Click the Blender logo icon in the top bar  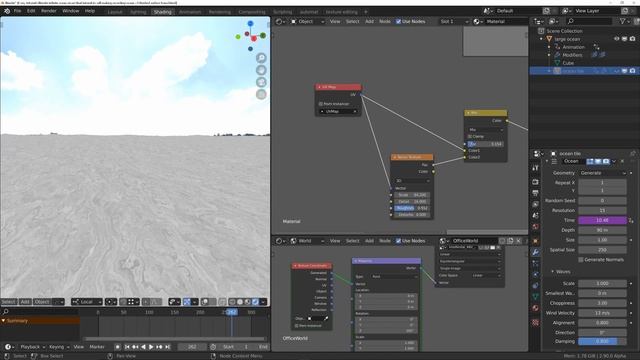(x=7, y=11)
